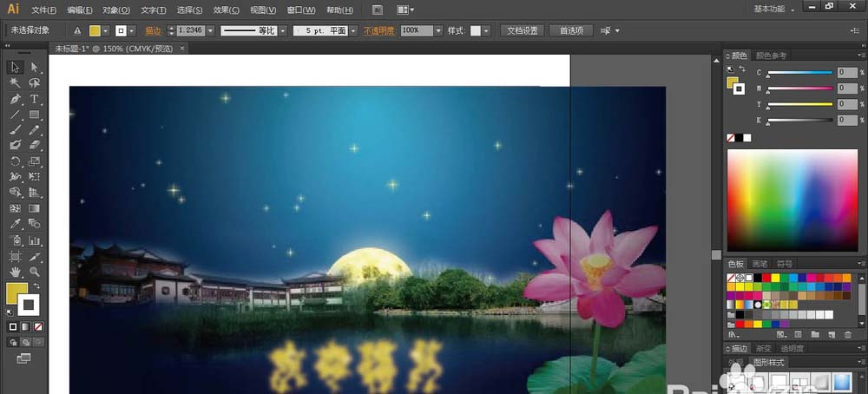
Task: Set None mode below the fill swatch
Action: click(x=37, y=327)
